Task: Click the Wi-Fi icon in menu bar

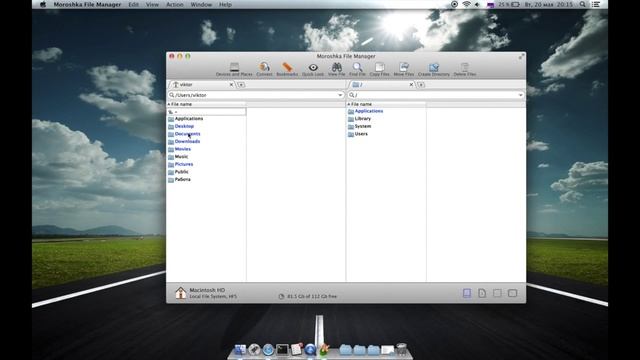Action: [x=466, y=4]
